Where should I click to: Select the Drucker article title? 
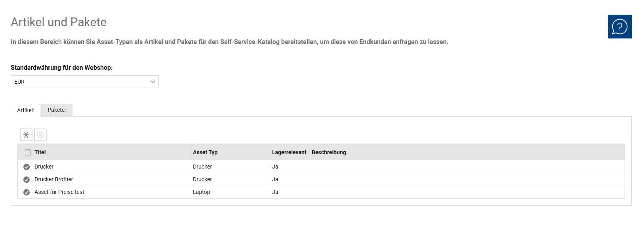(44, 167)
